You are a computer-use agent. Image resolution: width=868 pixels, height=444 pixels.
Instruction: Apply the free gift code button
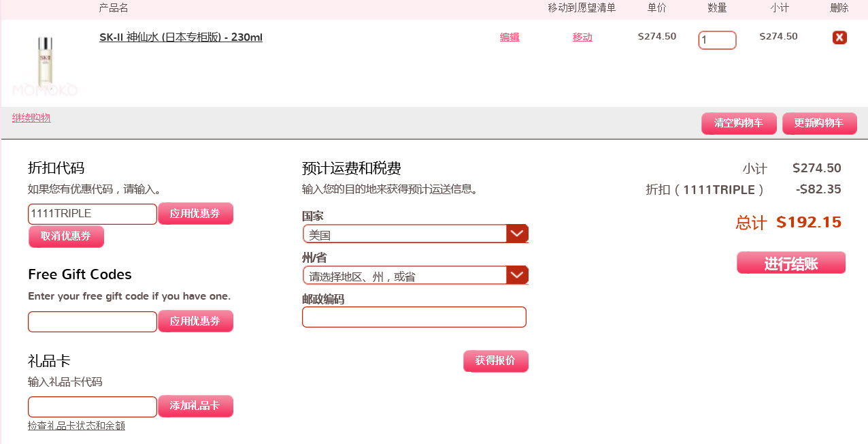point(195,321)
